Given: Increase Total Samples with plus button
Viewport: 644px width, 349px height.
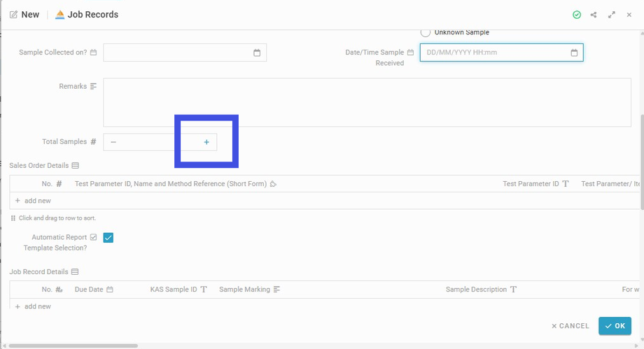Looking at the screenshot, I should (206, 142).
